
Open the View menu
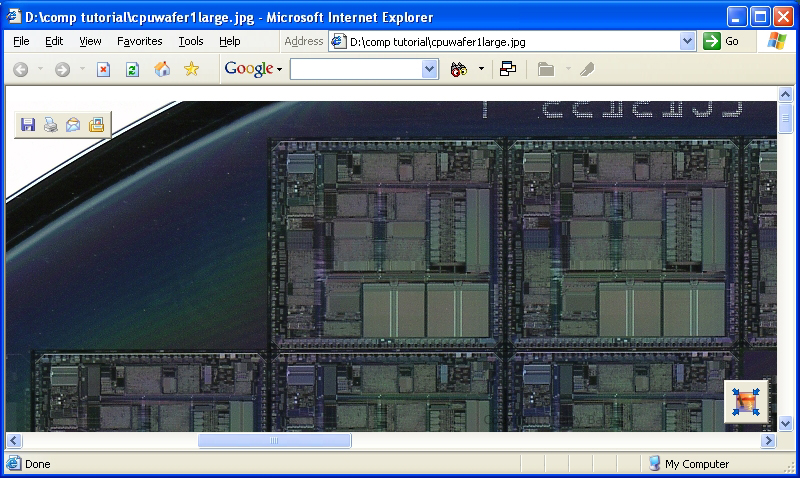click(x=90, y=41)
